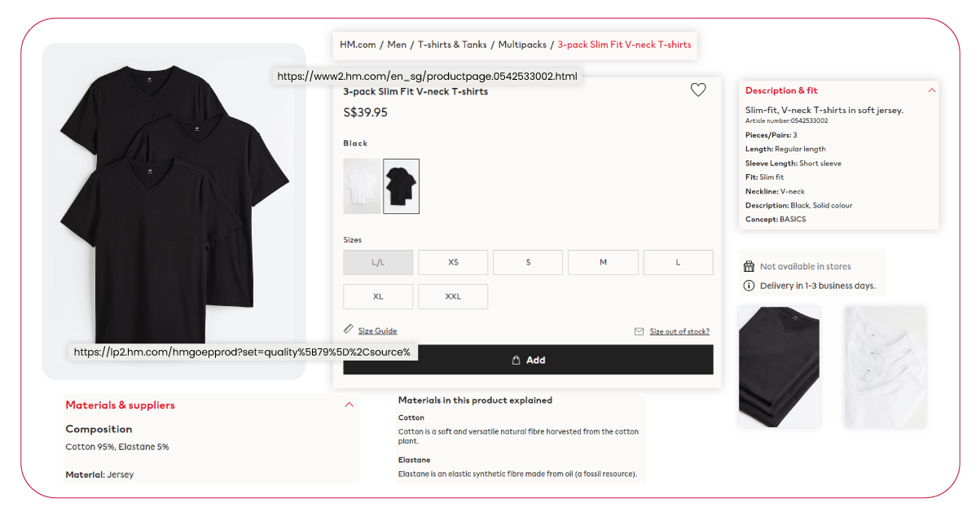Open the Size Guide link
The width and height of the screenshot is (980, 516).
coord(377,331)
